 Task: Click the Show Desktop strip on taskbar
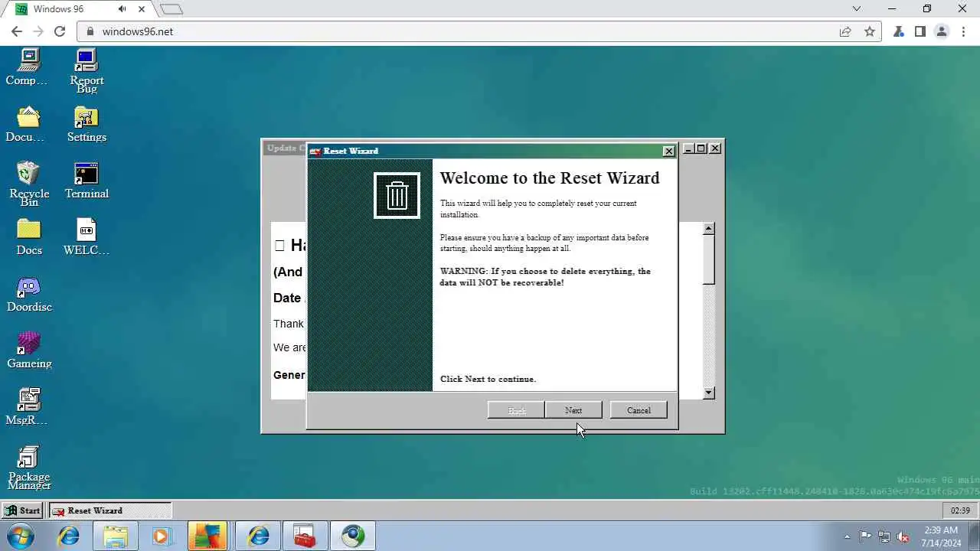point(975,536)
